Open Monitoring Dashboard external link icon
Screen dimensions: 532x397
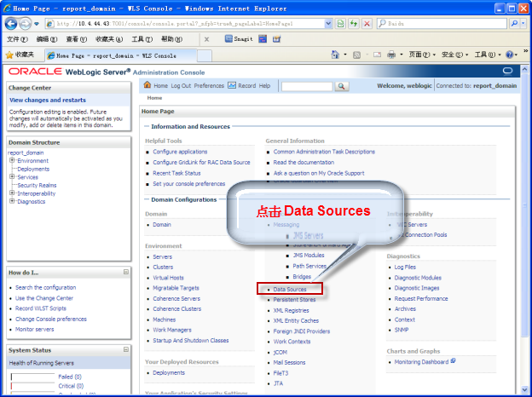tap(453, 361)
